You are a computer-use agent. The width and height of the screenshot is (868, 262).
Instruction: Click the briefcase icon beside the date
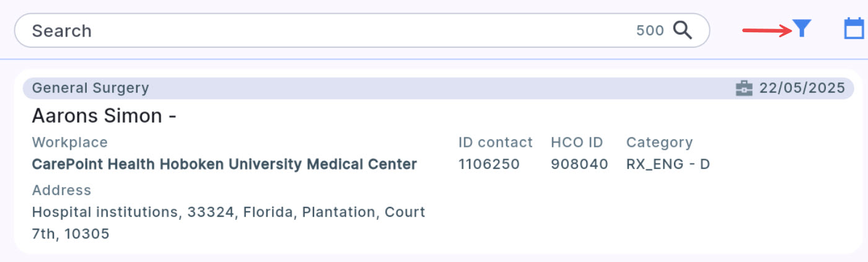point(743,89)
